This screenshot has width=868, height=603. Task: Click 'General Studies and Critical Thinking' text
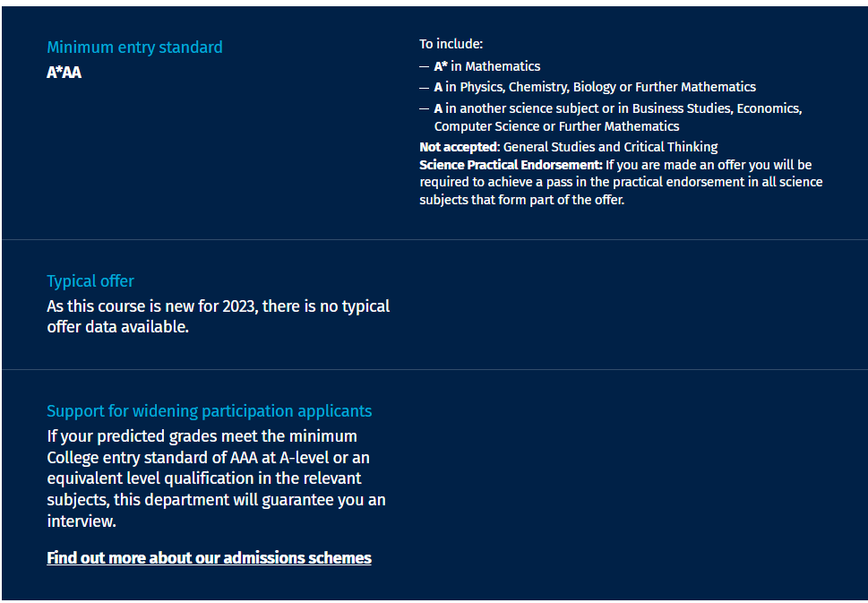611,147
